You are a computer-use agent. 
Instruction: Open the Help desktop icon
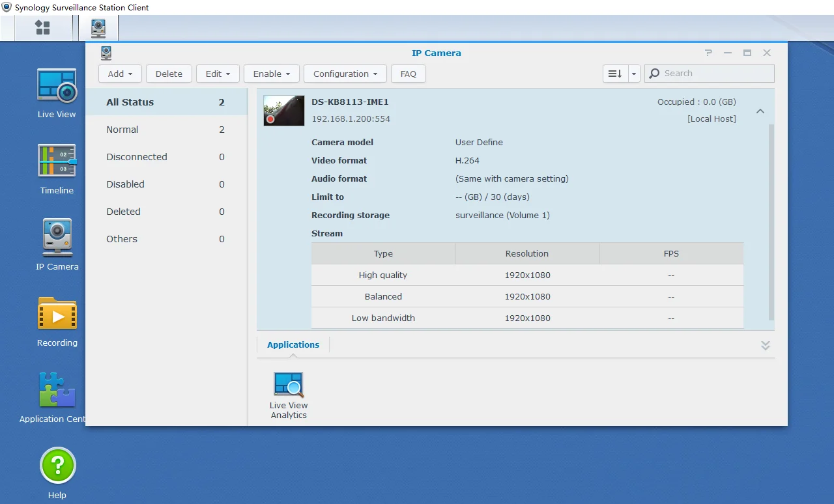(57, 466)
